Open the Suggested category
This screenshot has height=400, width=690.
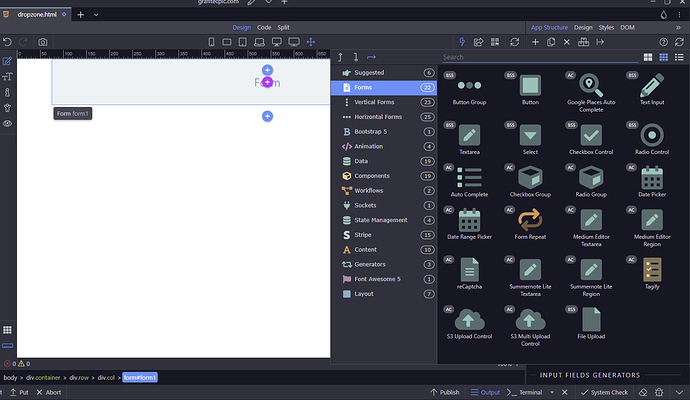click(x=384, y=73)
